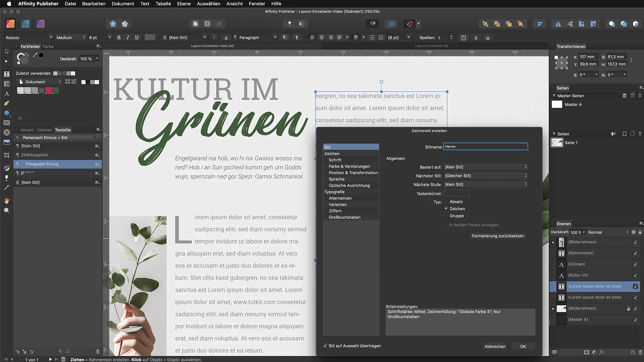
Task: Select the Artistic Text tool
Action: [7, 94]
